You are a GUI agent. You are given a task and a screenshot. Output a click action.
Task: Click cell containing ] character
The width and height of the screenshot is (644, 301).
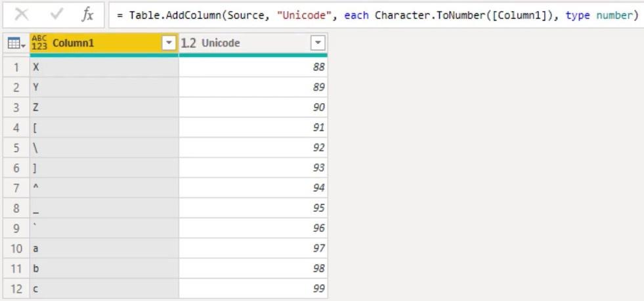104,168
